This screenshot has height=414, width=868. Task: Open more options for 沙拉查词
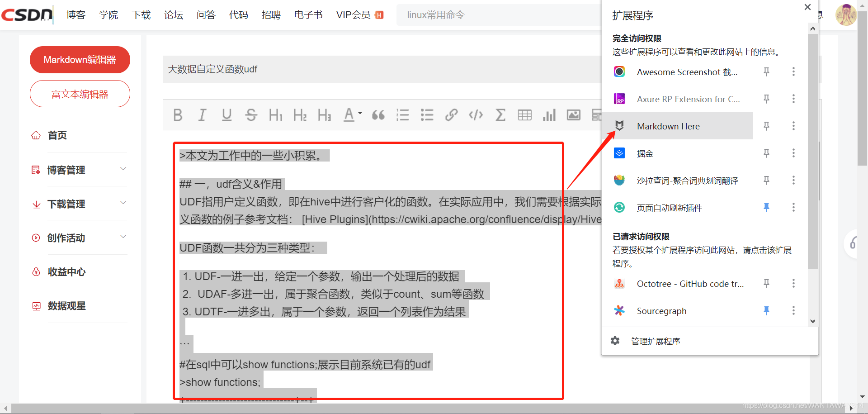pos(793,180)
